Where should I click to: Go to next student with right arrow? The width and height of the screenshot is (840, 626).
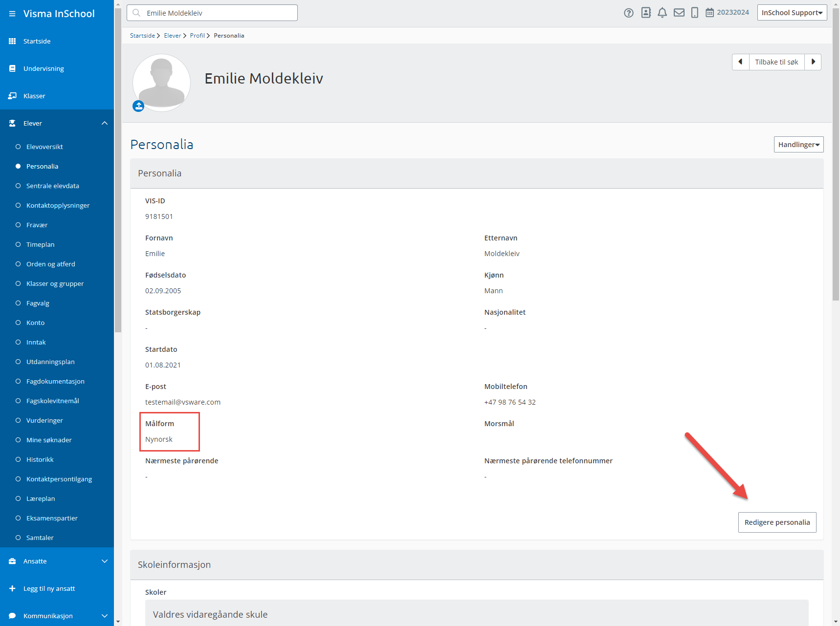[813, 62]
